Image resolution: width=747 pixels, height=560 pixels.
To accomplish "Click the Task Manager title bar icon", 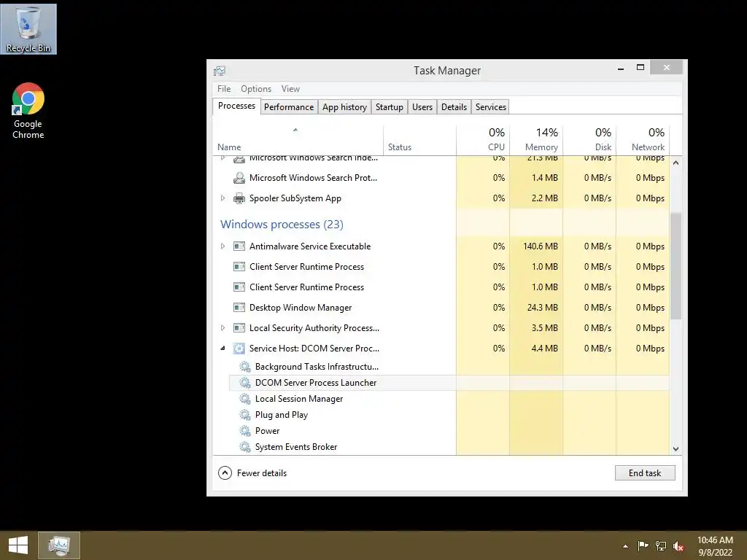I will click(x=220, y=71).
